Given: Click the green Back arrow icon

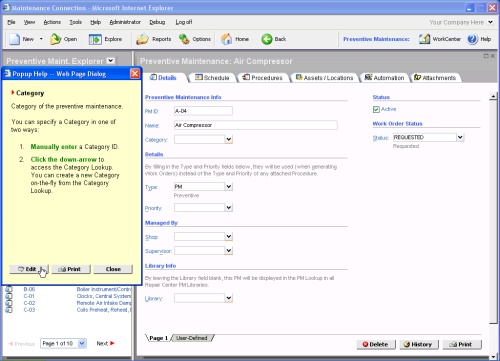Looking at the screenshot, I should tap(266, 39).
